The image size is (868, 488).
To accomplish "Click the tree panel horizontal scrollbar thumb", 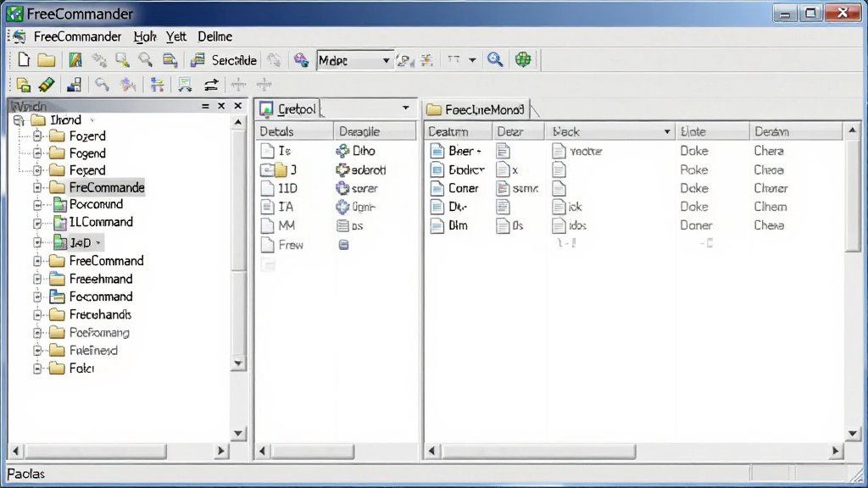I will click(x=95, y=451).
